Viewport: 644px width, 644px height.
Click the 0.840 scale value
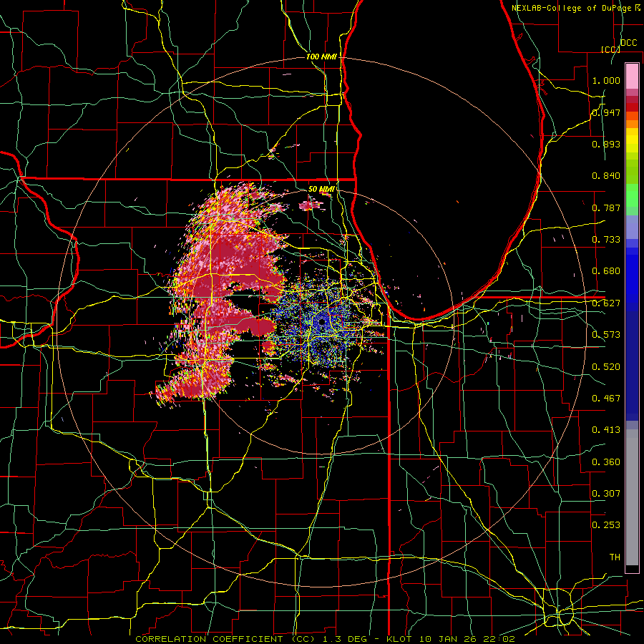606,176
